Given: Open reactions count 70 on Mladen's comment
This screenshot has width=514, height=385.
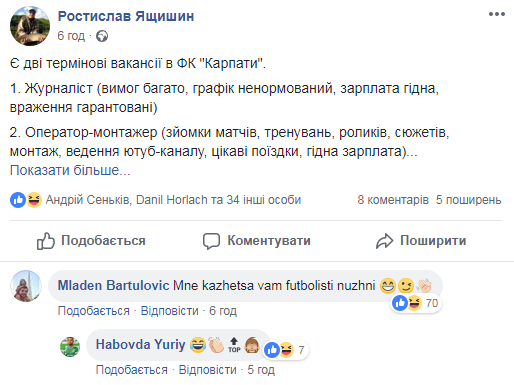Looking at the screenshot, I should pos(416,303).
